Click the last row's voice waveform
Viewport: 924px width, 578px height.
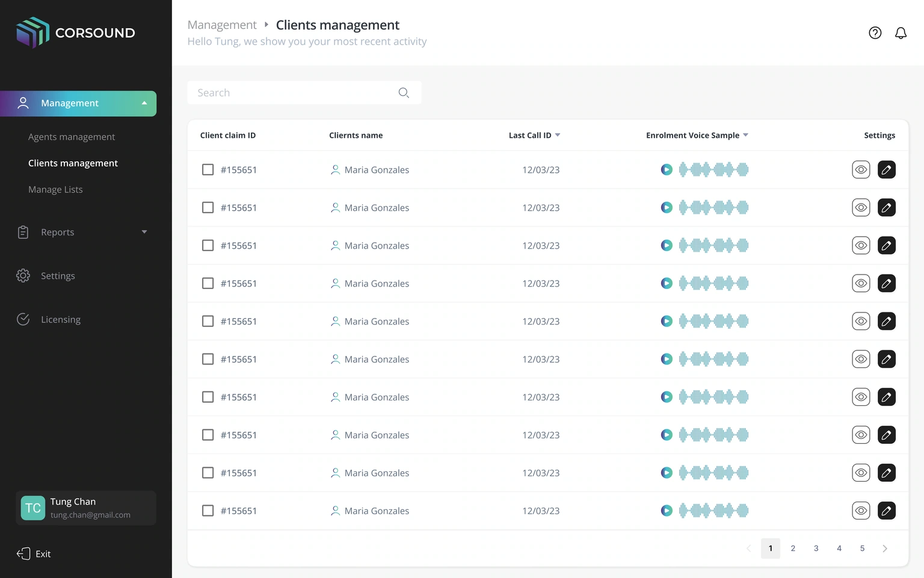(x=713, y=511)
